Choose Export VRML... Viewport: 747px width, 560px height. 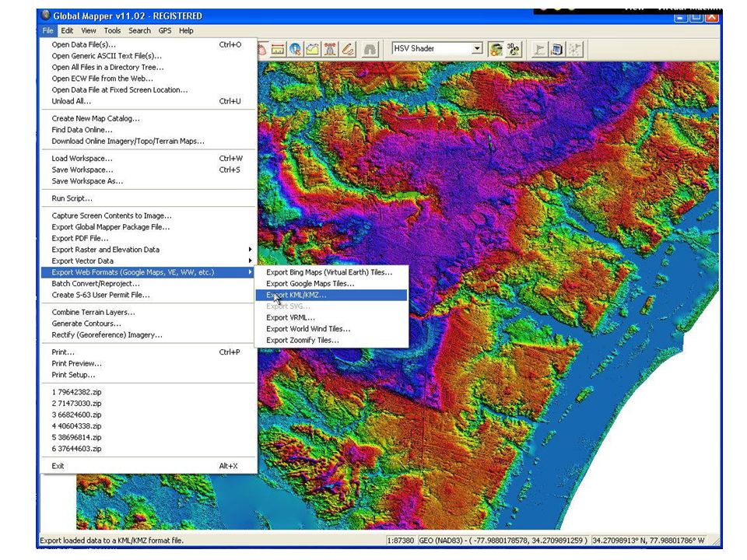331,317
